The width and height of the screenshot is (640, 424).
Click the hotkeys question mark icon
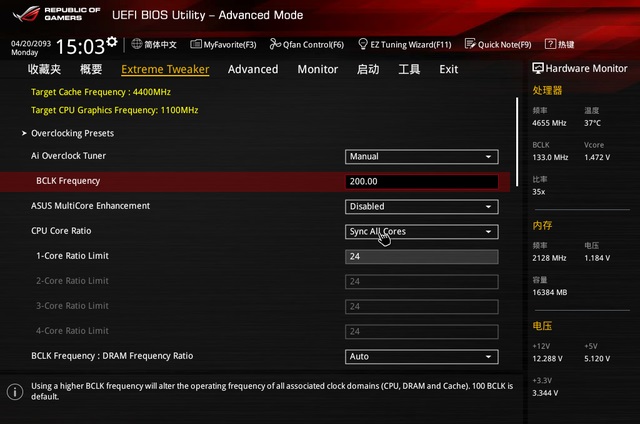point(550,44)
